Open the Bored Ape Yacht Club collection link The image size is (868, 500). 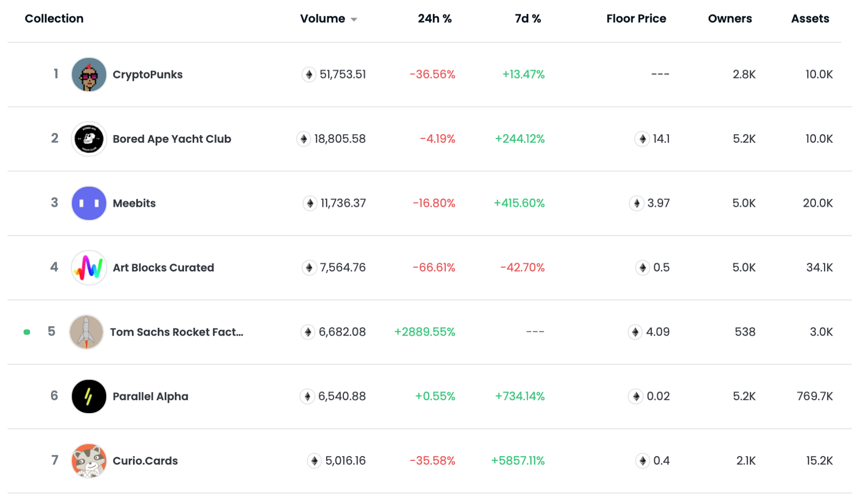171,138
